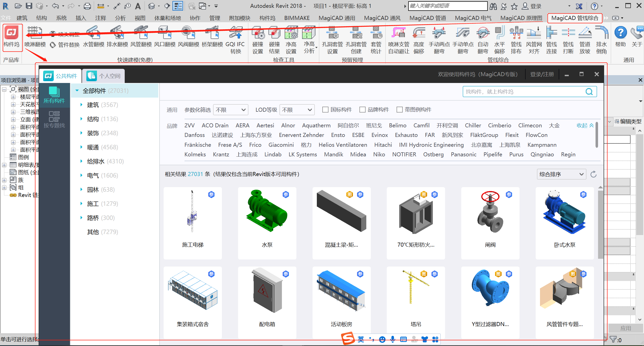Click the 所有构件 sidebar icon
This screenshot has width=644, height=346.
(54, 95)
